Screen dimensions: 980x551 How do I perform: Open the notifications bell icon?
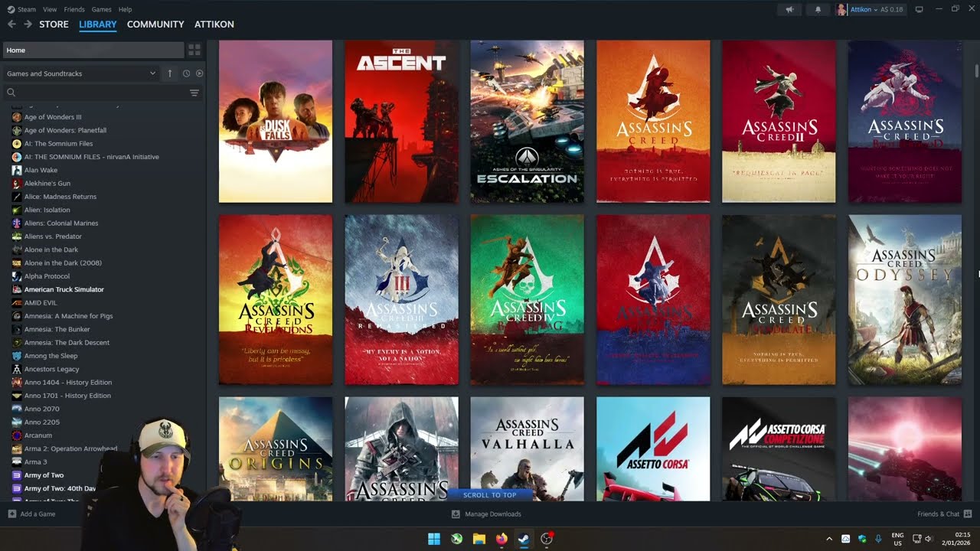point(818,9)
